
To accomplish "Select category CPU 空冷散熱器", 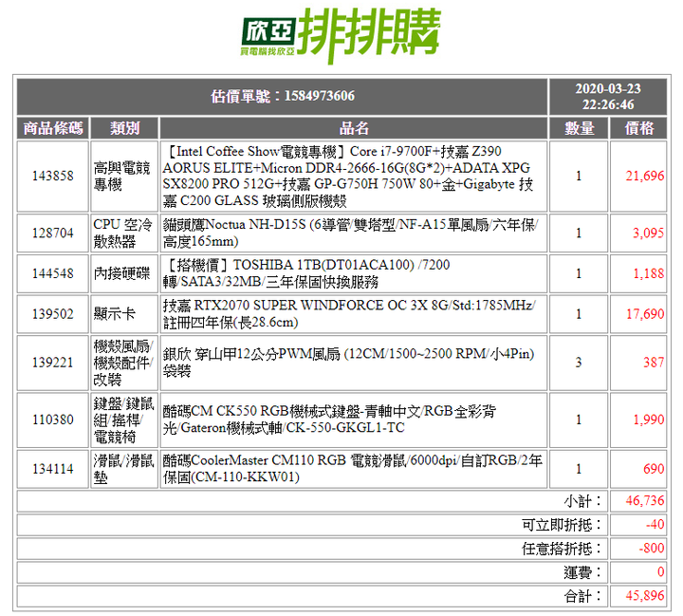I will (x=124, y=233).
